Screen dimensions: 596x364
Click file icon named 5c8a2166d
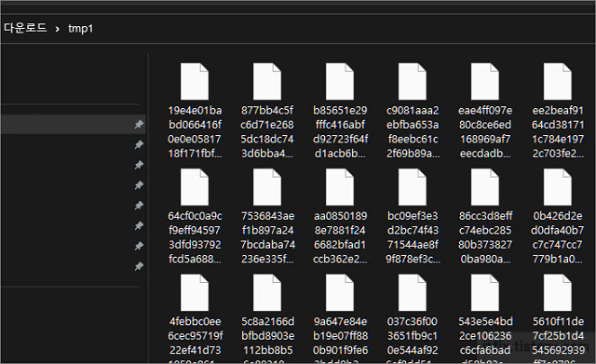tap(267, 293)
